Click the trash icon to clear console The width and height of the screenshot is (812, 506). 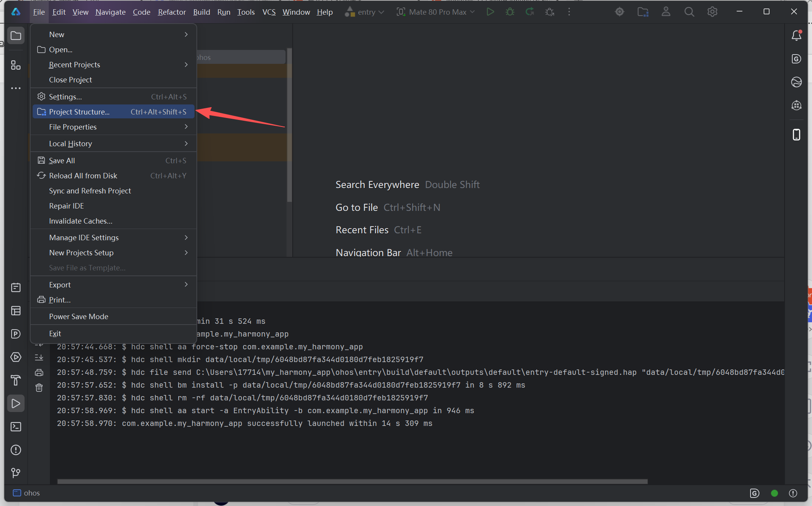click(x=39, y=388)
